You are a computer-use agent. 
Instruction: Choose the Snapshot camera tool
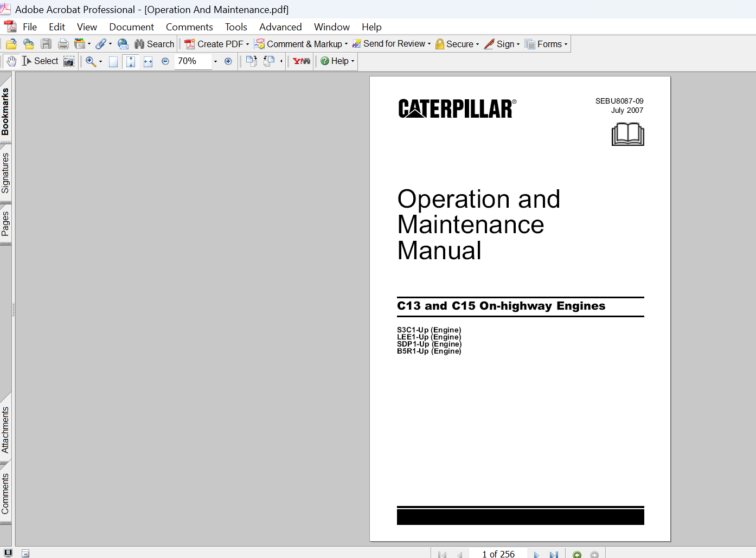69,61
